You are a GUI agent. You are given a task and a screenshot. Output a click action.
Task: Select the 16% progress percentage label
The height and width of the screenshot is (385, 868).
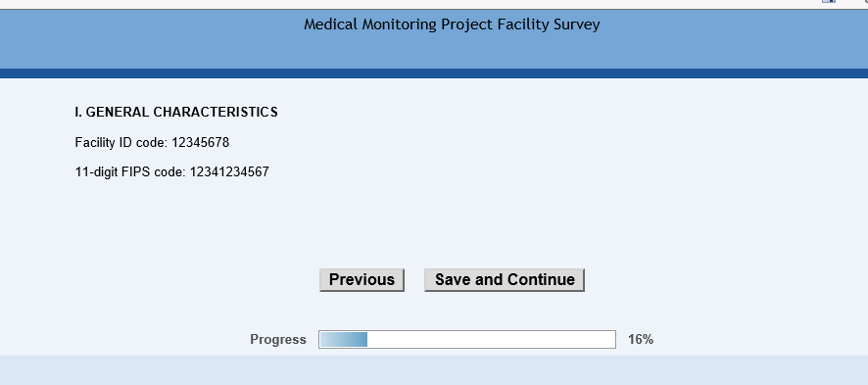641,340
